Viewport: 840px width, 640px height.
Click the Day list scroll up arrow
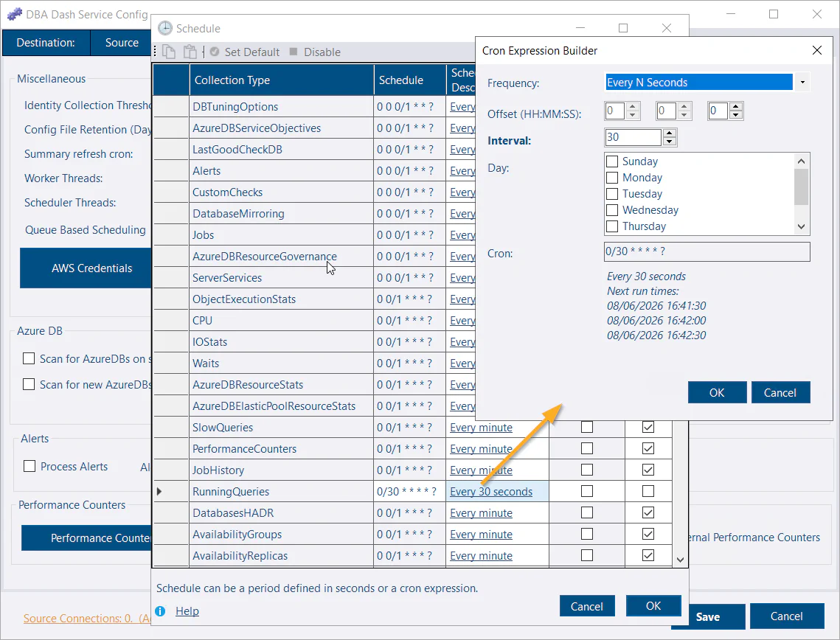pos(801,161)
